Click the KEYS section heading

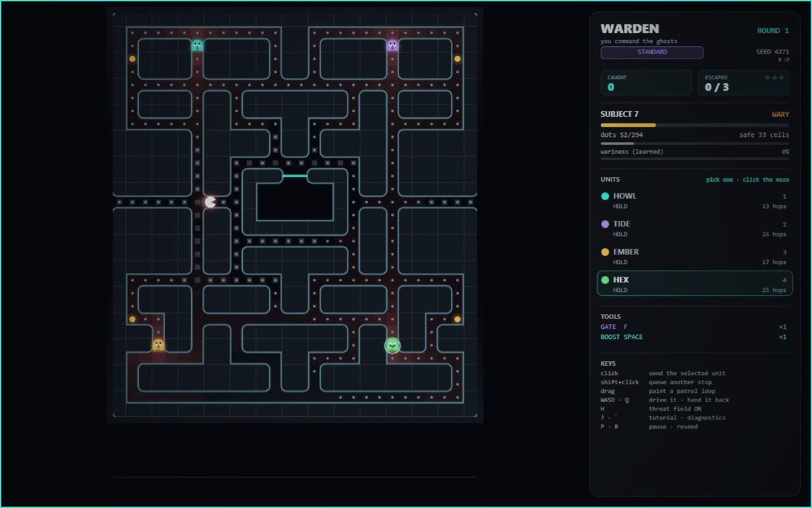(608, 364)
